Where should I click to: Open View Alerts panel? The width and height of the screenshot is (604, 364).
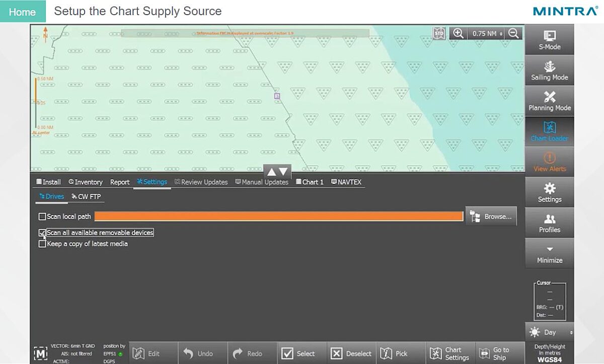(x=549, y=162)
